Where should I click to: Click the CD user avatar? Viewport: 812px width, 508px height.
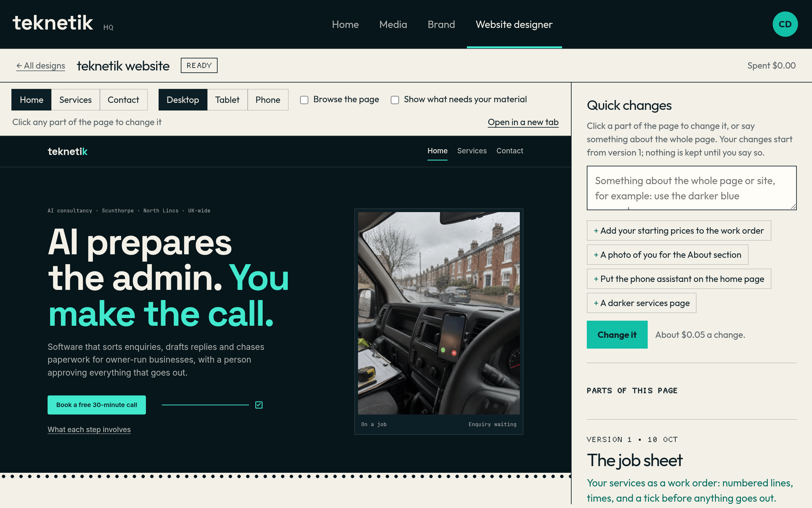pos(785,24)
